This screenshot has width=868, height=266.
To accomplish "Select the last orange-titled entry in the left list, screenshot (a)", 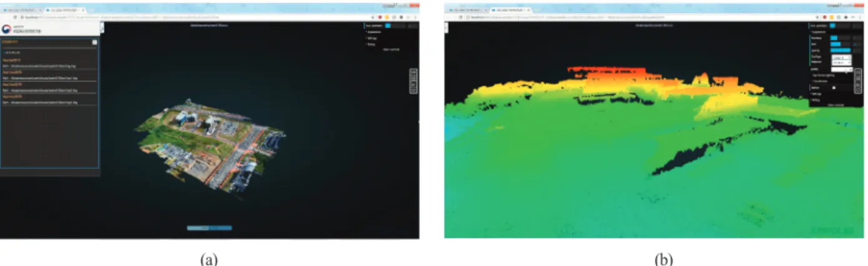I will point(12,96).
